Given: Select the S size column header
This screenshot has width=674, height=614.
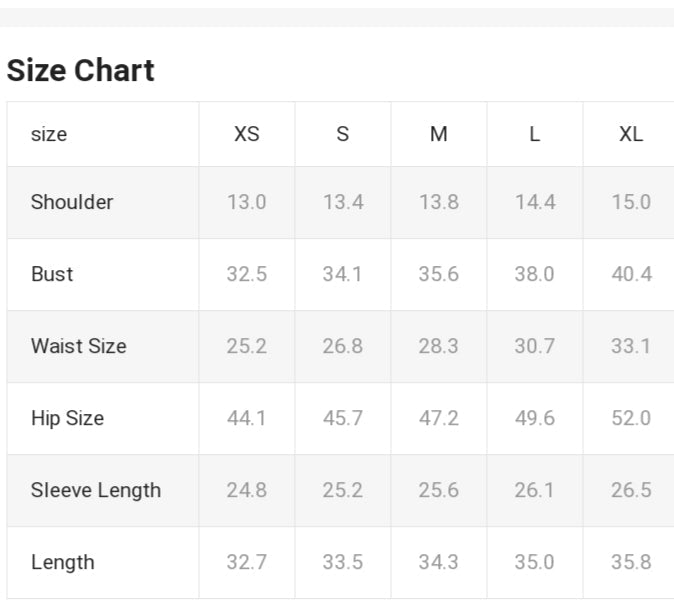Looking at the screenshot, I should tap(343, 134).
